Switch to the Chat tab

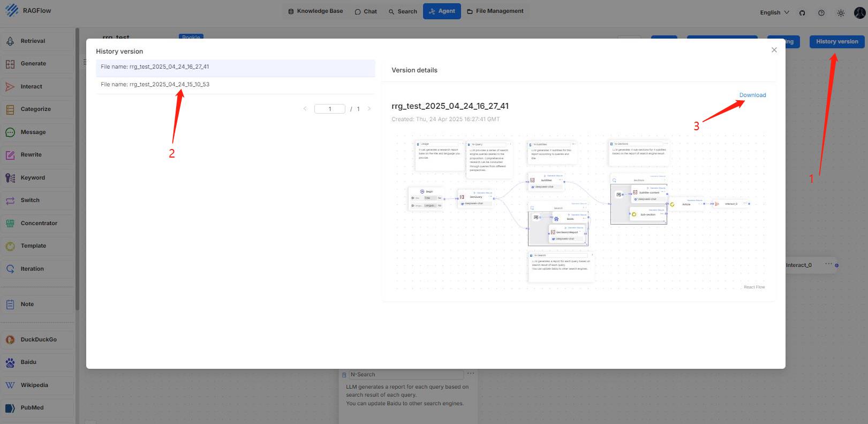pos(366,11)
